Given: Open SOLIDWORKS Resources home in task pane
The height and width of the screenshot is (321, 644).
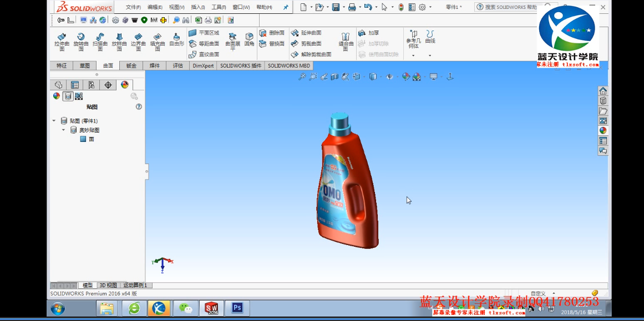Looking at the screenshot, I should point(603,91).
